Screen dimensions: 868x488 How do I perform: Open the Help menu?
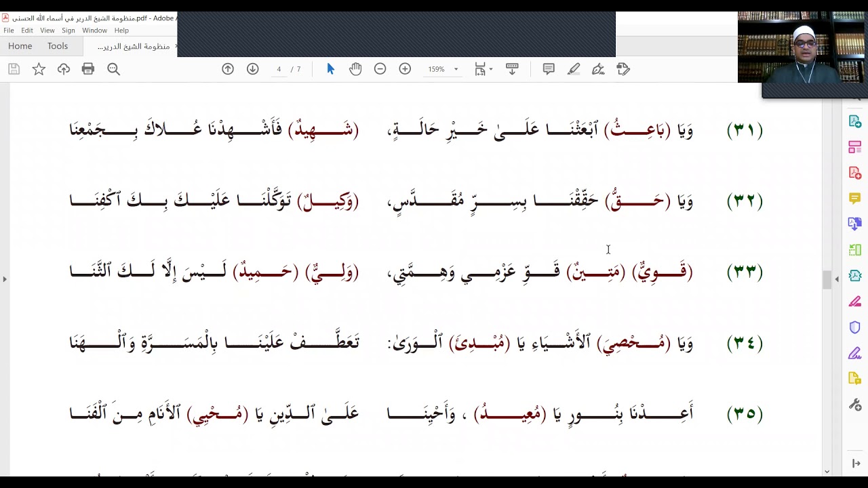pos(121,30)
